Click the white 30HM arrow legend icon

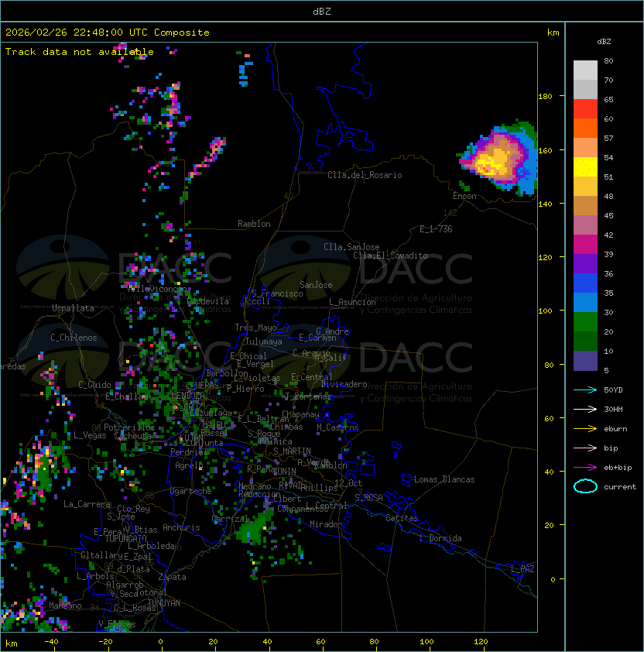[585, 410]
